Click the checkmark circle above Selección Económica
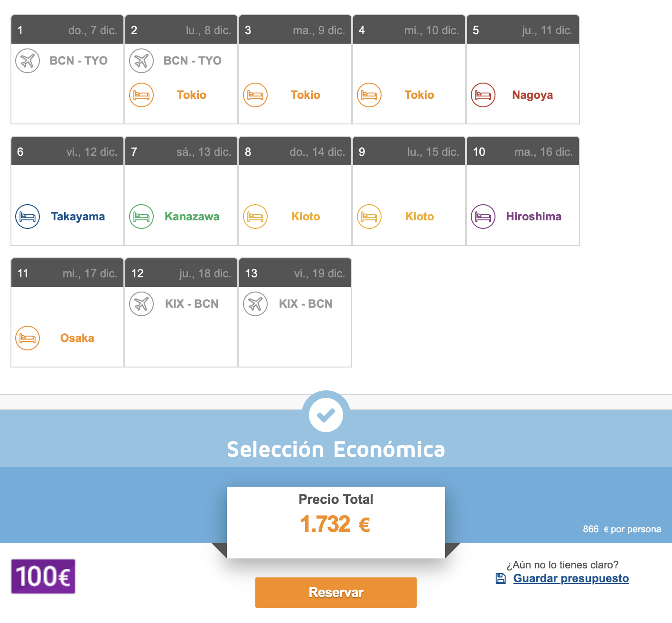 (x=326, y=415)
